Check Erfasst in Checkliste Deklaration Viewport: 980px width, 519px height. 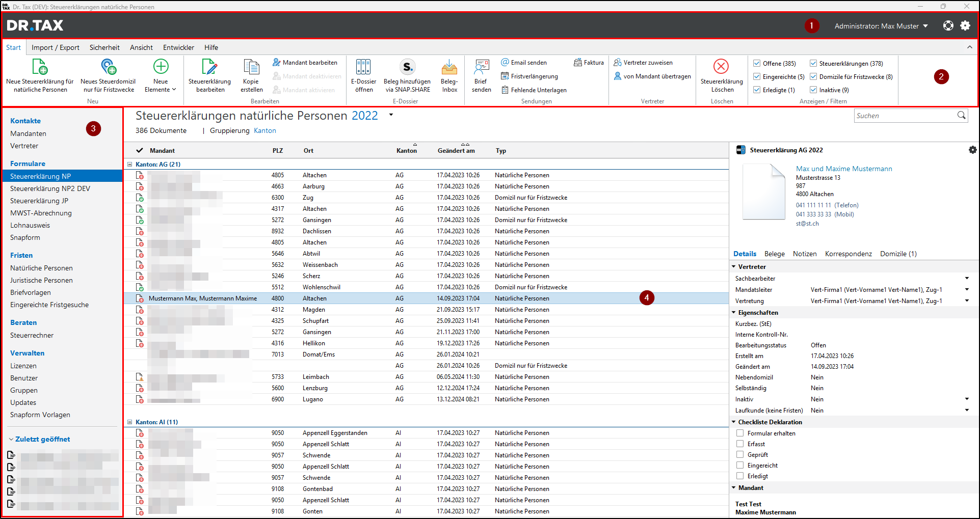pos(740,444)
